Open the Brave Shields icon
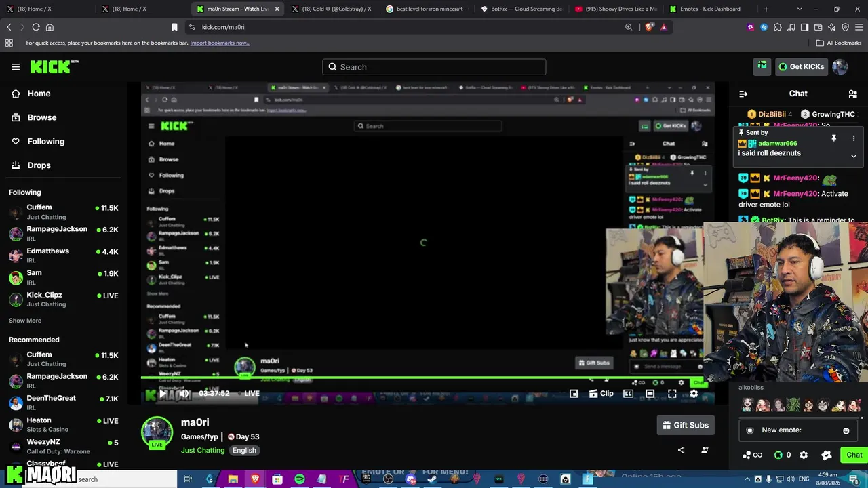The width and height of the screenshot is (868, 488). 649,27
